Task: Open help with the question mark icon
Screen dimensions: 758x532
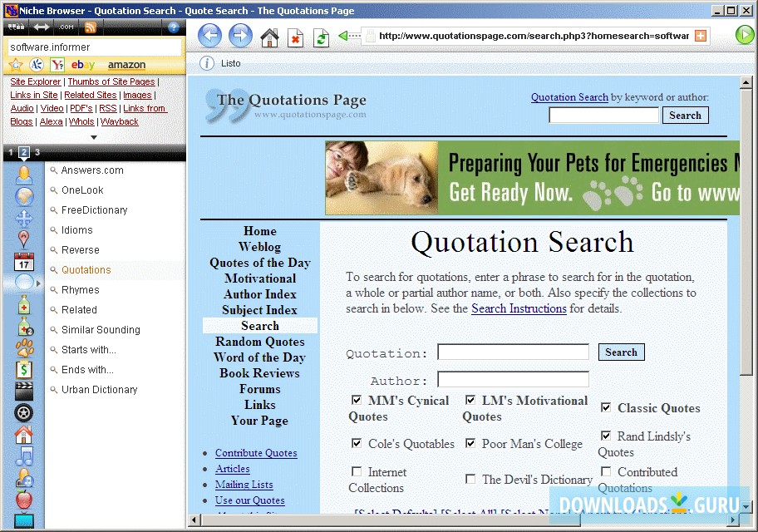Action: tap(172, 27)
